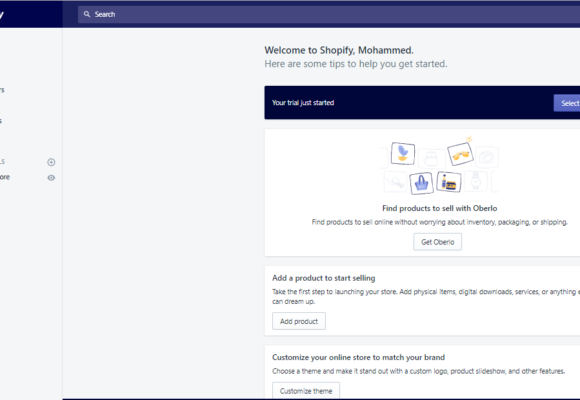Click the Customize theme button

coord(306,391)
